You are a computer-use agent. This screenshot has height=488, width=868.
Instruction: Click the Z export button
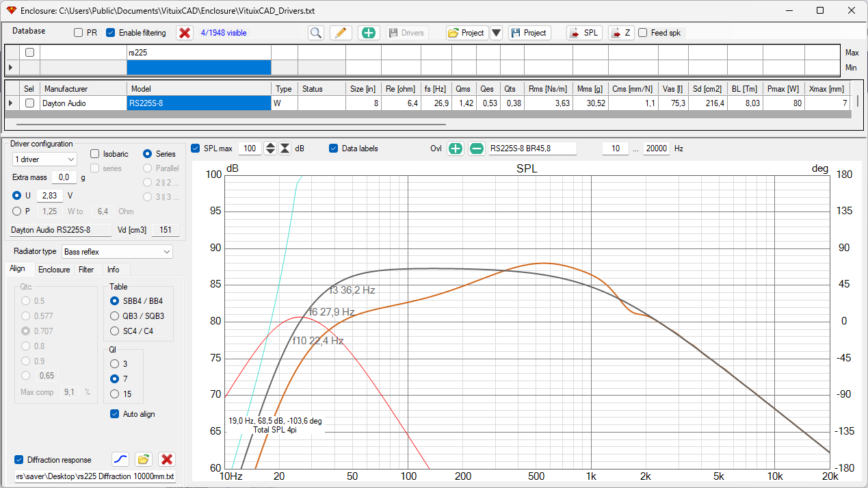(x=621, y=33)
